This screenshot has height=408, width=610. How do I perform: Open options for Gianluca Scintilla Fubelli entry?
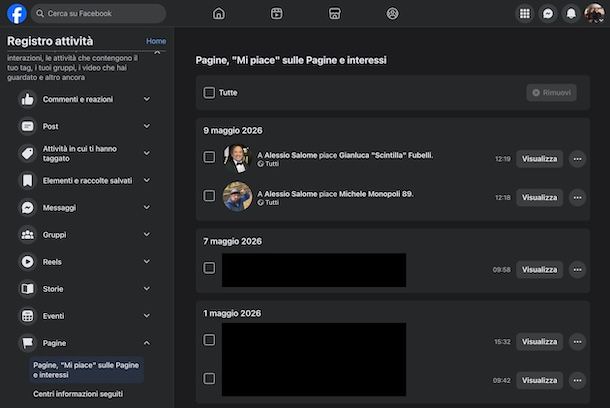pyautogui.click(x=577, y=159)
